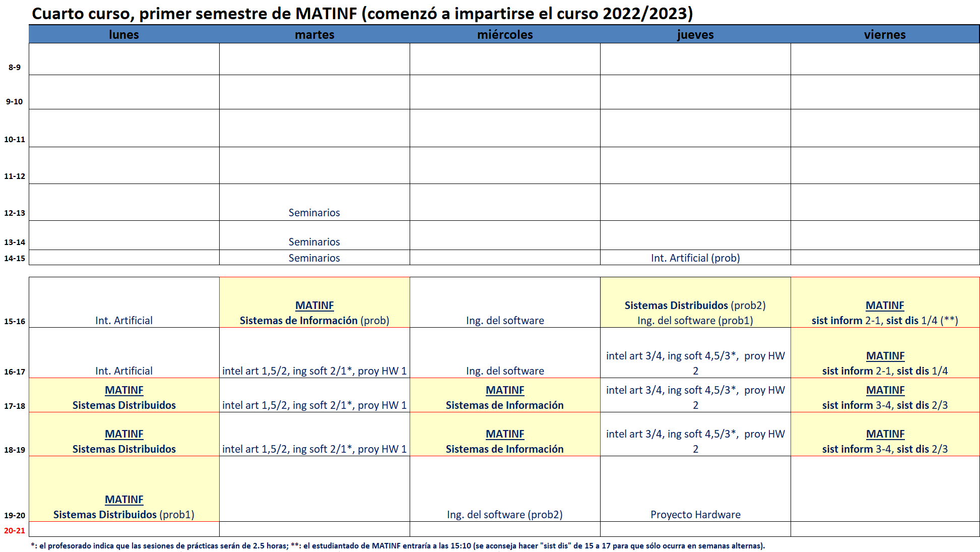This screenshot has width=980, height=552.
Task: Click the '10-11' time slot label
Action: pyautogui.click(x=15, y=140)
